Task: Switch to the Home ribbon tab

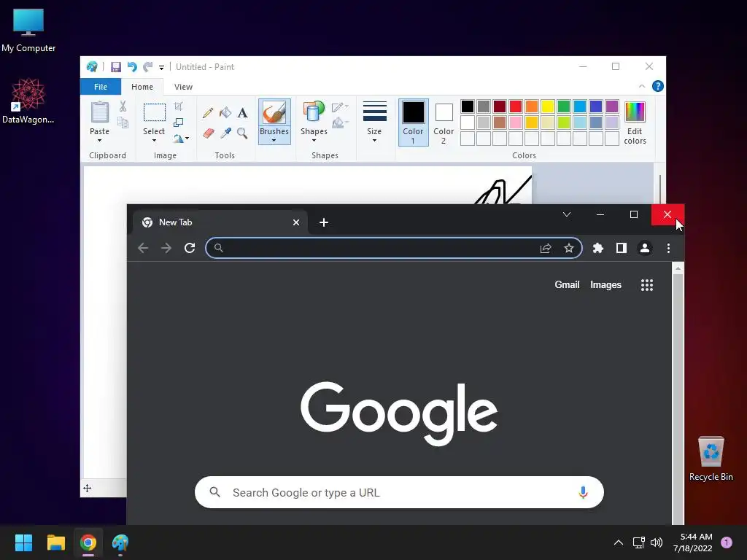Action: 142,87
